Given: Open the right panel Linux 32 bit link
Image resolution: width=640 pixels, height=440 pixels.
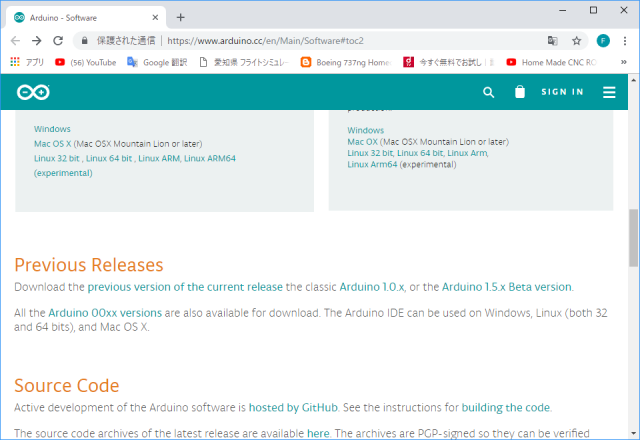Looking at the screenshot, I should [370, 153].
